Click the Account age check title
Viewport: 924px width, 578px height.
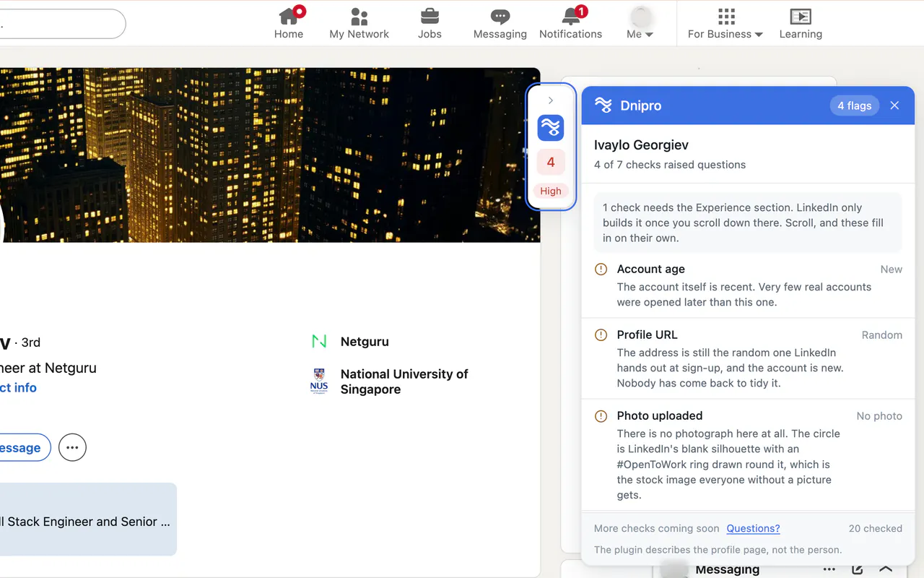(651, 269)
